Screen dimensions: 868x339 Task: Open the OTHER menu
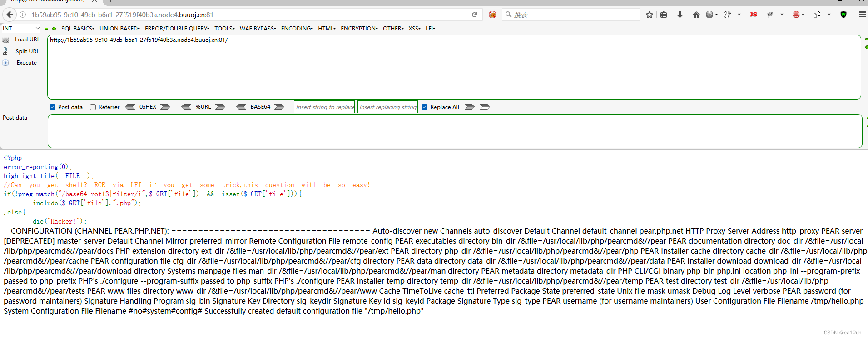[x=393, y=28]
